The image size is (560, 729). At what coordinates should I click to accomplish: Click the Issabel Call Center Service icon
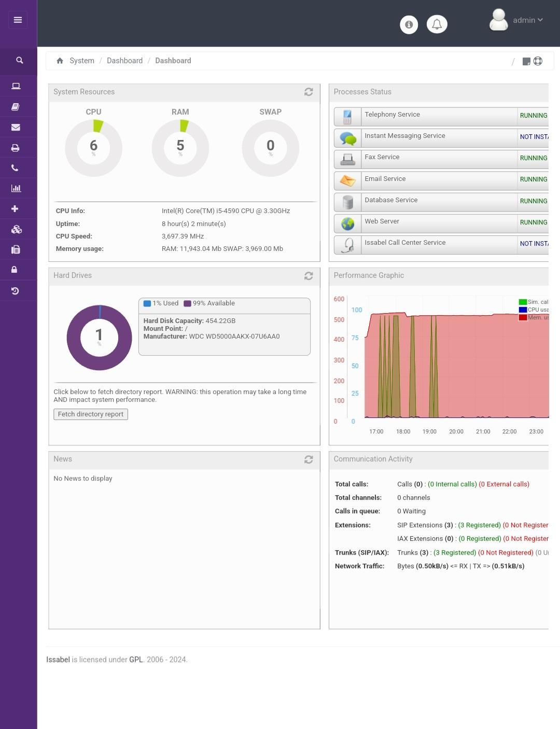click(347, 245)
